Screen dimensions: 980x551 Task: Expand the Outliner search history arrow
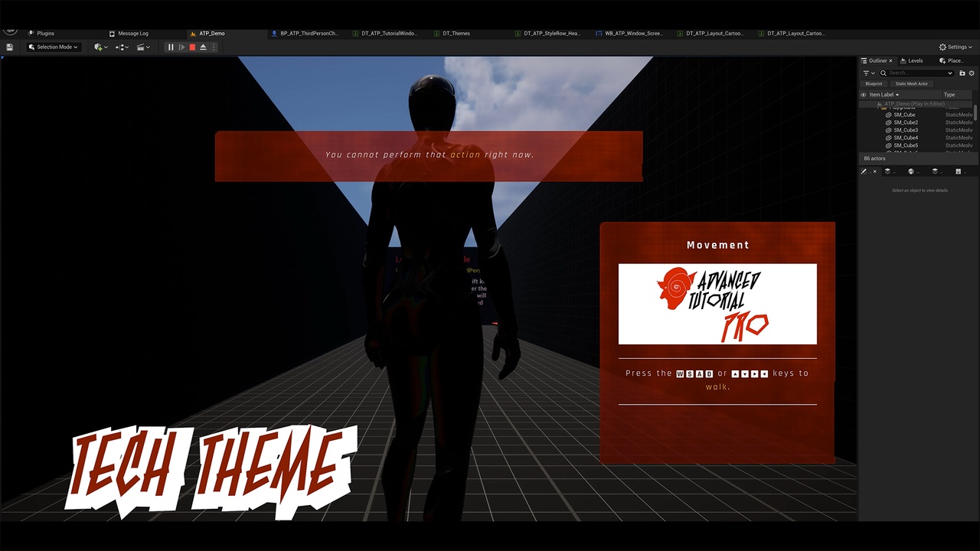tap(951, 73)
